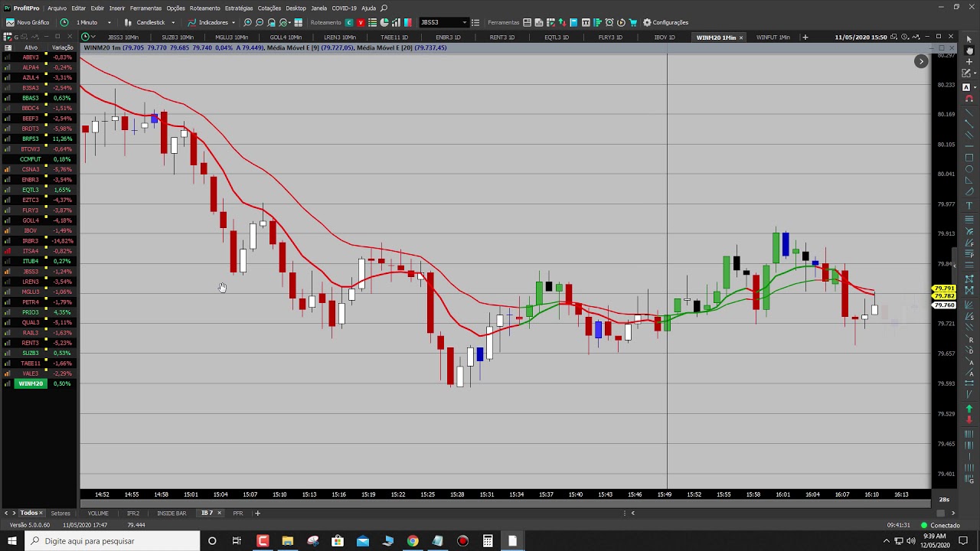Open Google Chrome from taskbar
This screenshot has width=980, height=551.
click(x=413, y=541)
